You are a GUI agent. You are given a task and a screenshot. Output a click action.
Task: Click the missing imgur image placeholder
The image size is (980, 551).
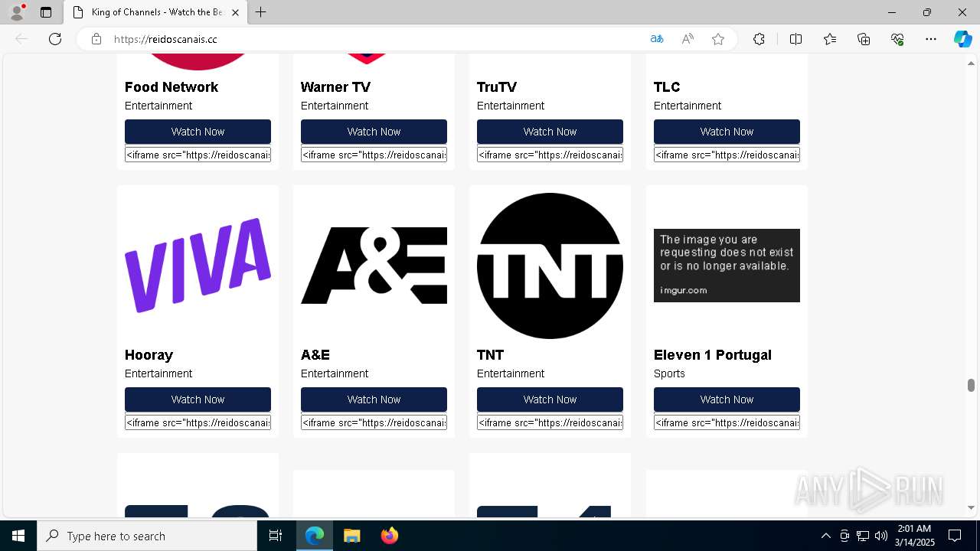point(727,266)
